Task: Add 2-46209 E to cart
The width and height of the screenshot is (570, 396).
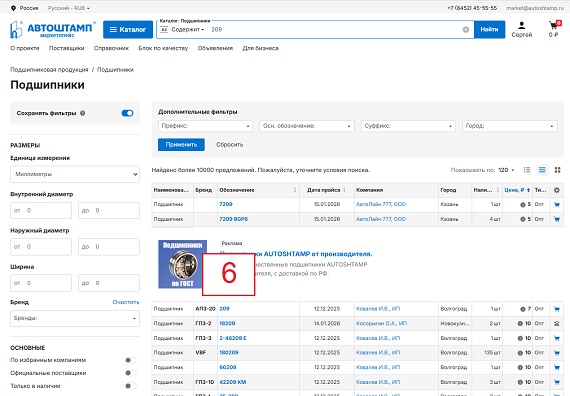Action: click(557, 338)
